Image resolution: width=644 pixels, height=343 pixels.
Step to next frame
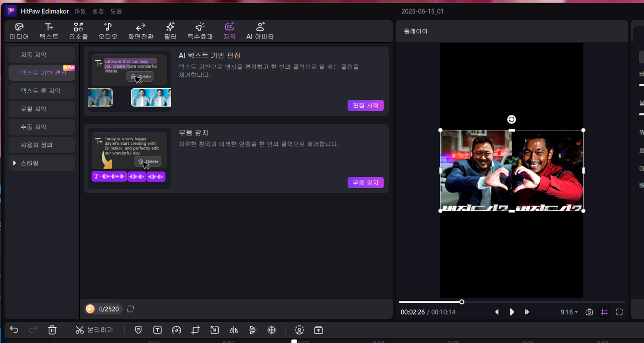(527, 312)
